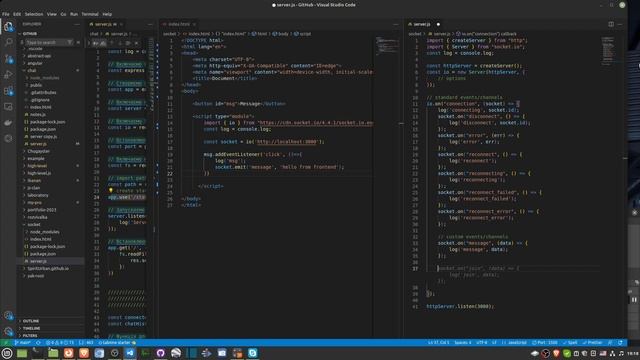Open the Explorer view in activity bar

pyautogui.click(x=8, y=27)
